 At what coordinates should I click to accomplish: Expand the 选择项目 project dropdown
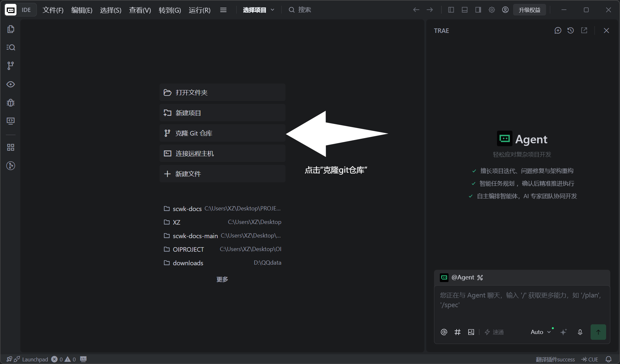pyautogui.click(x=259, y=10)
